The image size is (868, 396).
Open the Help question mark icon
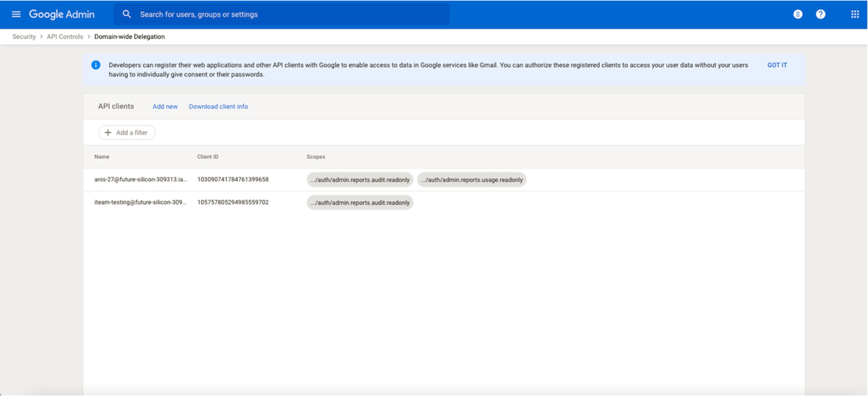point(820,14)
